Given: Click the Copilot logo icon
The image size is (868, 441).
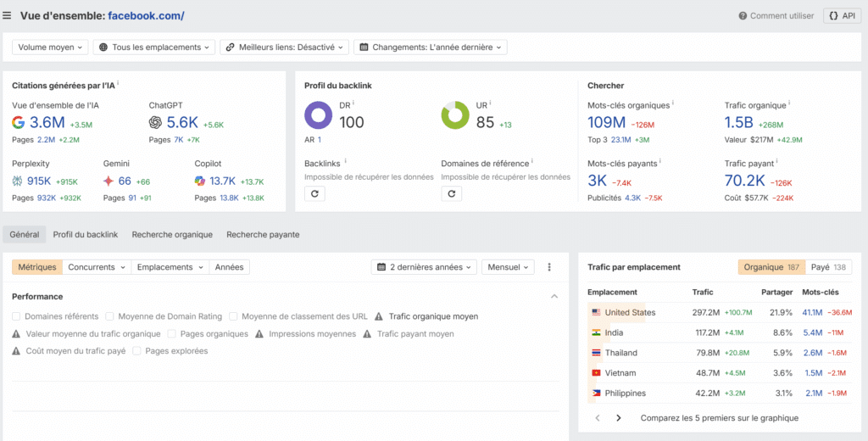Looking at the screenshot, I should click(200, 181).
